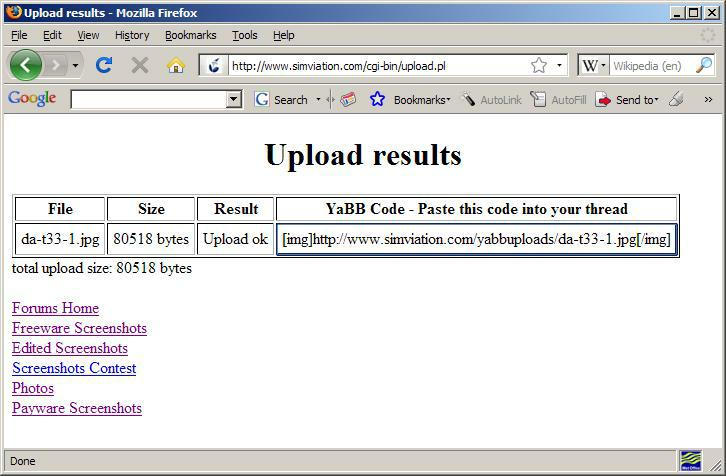Open the back/forward history dropdown arrow
Image resolution: width=726 pixels, height=476 pixels.
75,65
